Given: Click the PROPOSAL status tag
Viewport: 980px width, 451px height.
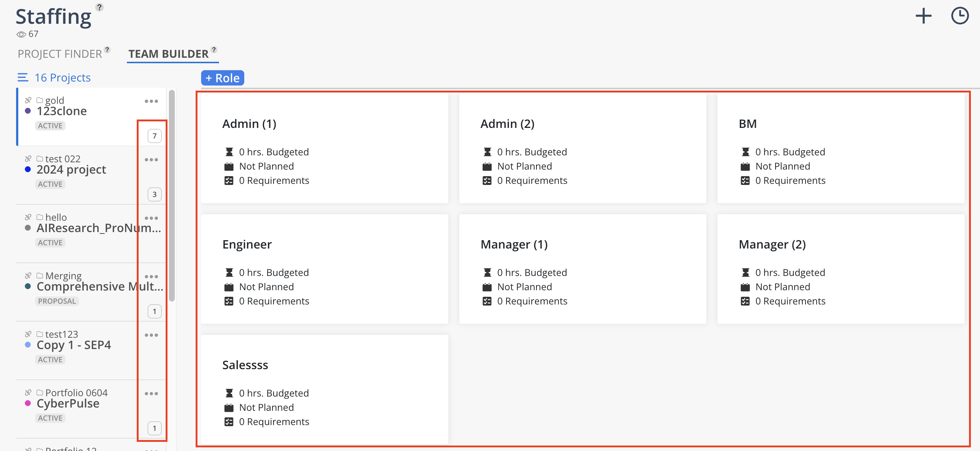Looking at the screenshot, I should (57, 302).
